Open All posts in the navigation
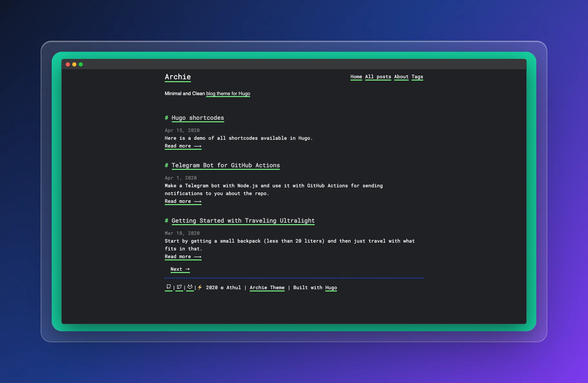588x383 pixels. click(378, 77)
